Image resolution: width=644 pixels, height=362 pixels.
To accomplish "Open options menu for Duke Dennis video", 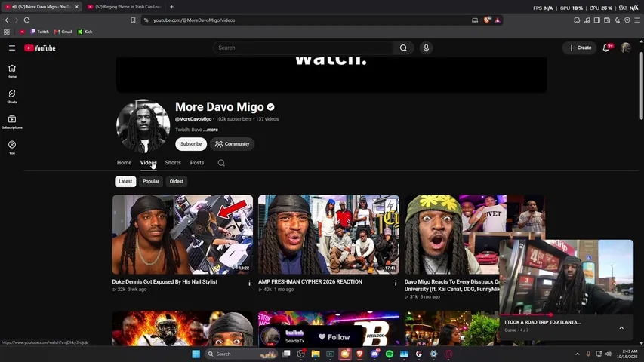I will tap(249, 283).
